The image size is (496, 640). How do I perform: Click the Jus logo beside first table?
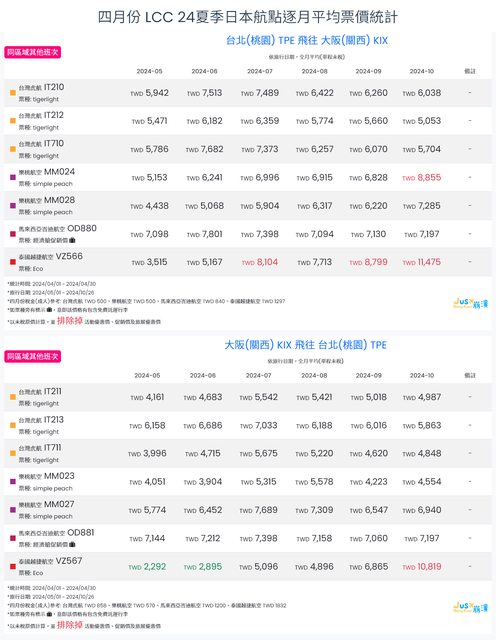coord(470,303)
